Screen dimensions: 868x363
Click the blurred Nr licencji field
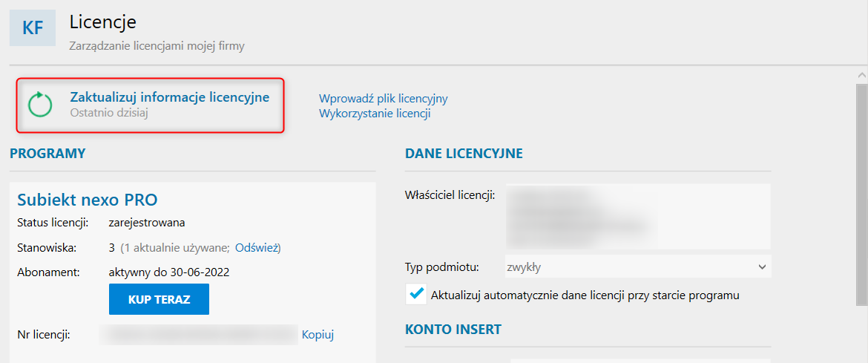click(199, 335)
